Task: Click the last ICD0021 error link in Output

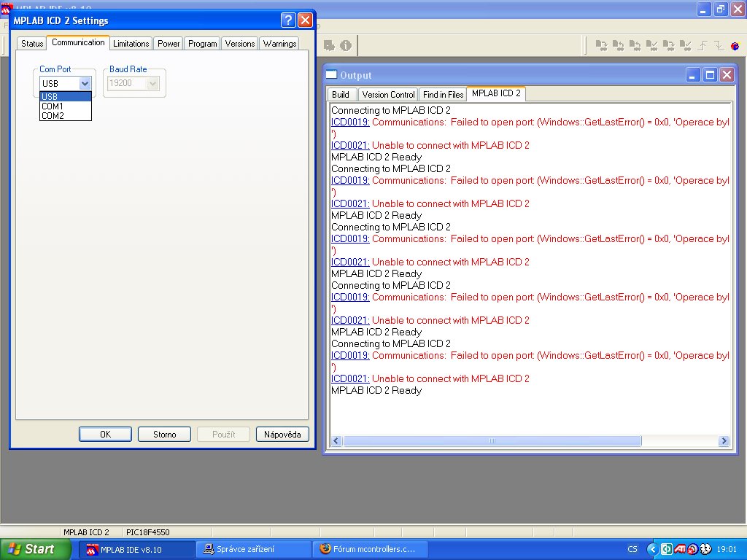Action: (x=350, y=379)
